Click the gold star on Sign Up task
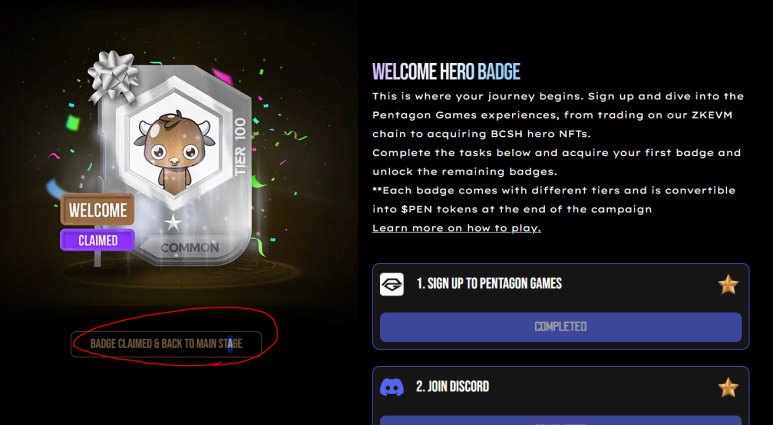 pos(728,284)
